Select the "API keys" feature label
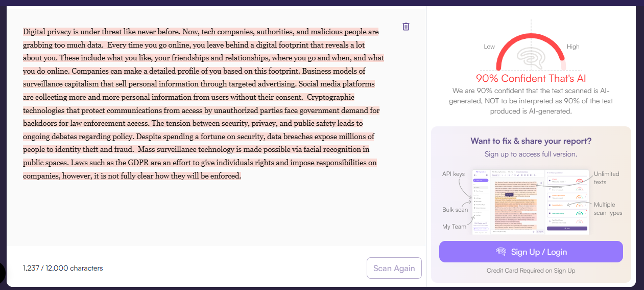This screenshot has width=644, height=290. (x=454, y=174)
